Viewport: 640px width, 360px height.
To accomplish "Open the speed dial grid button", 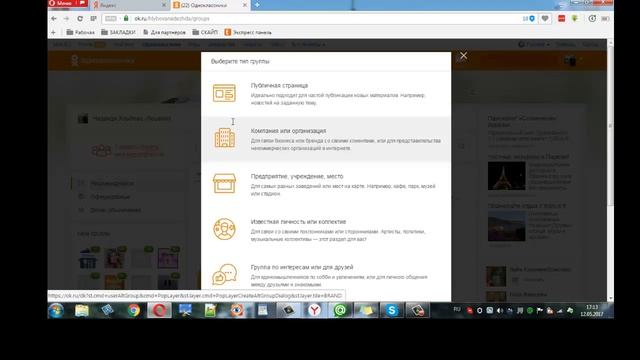I will [x=93, y=18].
